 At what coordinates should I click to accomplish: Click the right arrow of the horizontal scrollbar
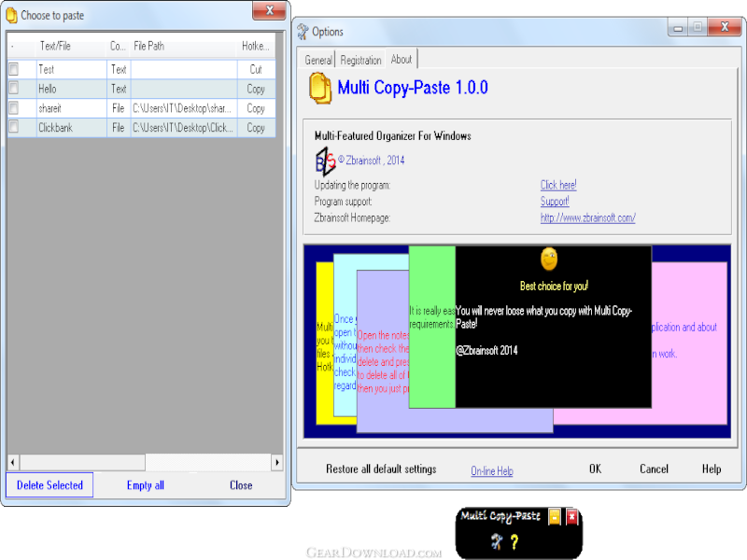(x=277, y=462)
